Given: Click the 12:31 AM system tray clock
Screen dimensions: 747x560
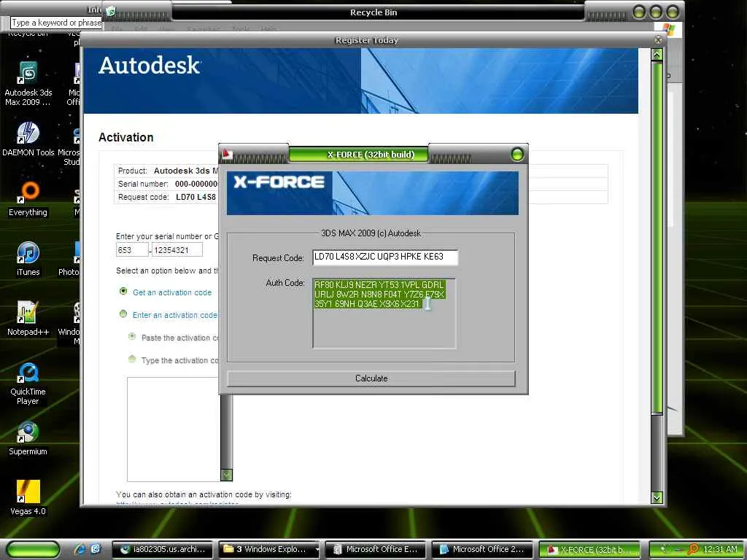Looking at the screenshot, I should pos(720,550).
